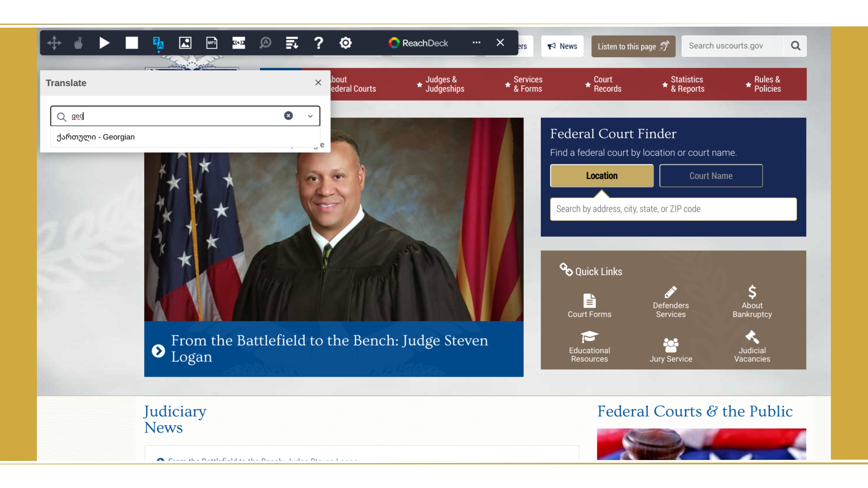Image resolution: width=868 pixels, height=488 pixels.
Task: Focus the address or ZIP code search field
Action: (x=673, y=209)
